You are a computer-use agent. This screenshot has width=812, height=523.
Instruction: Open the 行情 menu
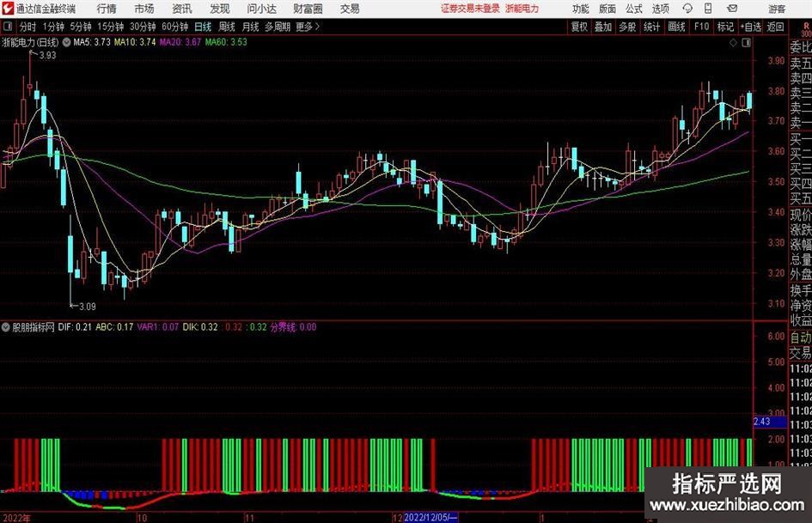(x=107, y=9)
